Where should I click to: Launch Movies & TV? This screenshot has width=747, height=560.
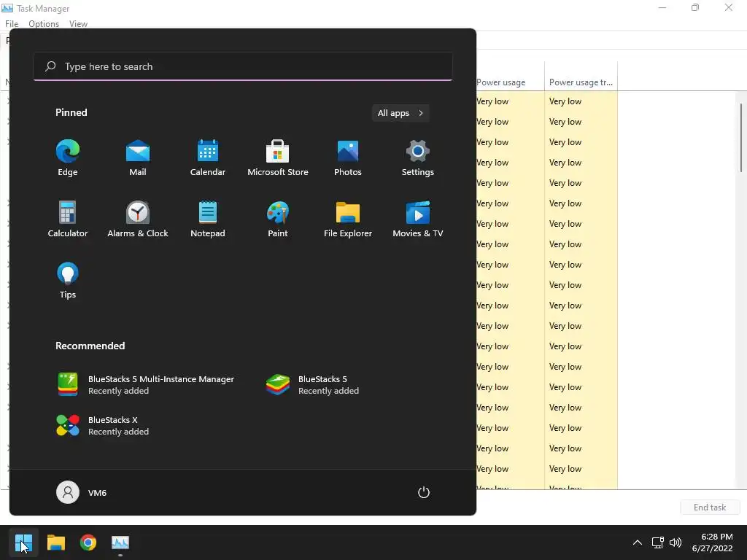[x=418, y=219]
